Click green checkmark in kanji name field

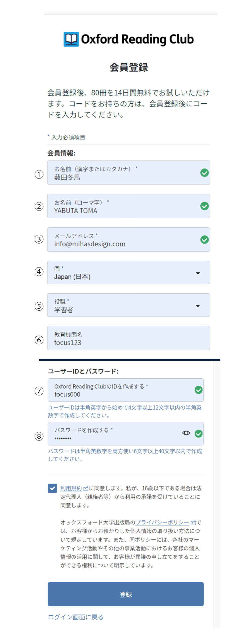tap(204, 173)
